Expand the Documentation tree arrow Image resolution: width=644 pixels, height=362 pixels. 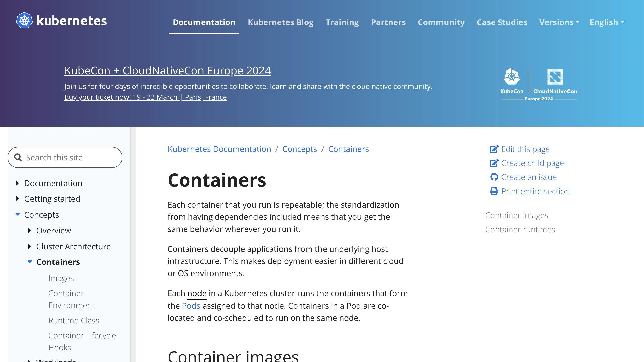[x=17, y=183]
